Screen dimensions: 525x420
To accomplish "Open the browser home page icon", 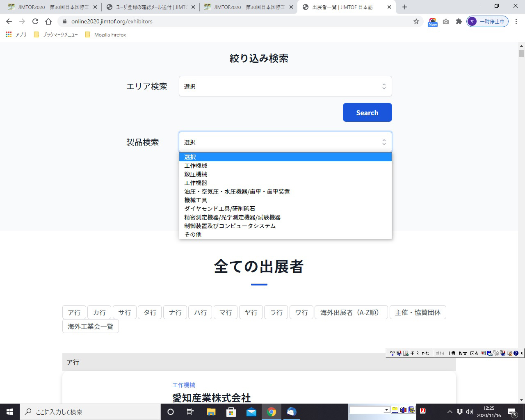I will (48, 21).
